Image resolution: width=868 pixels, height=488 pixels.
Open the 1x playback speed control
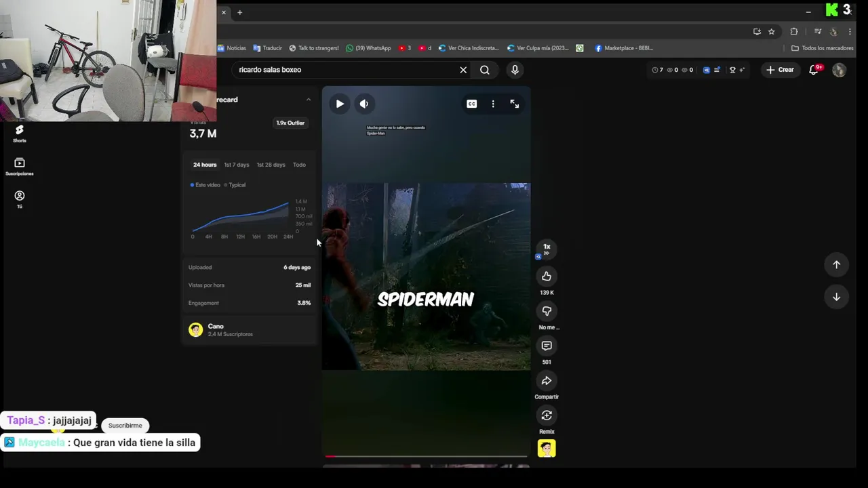click(547, 249)
